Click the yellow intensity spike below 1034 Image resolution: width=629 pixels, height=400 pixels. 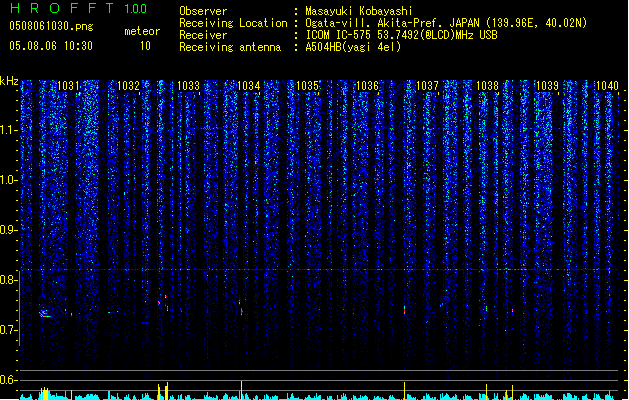[x=241, y=390]
